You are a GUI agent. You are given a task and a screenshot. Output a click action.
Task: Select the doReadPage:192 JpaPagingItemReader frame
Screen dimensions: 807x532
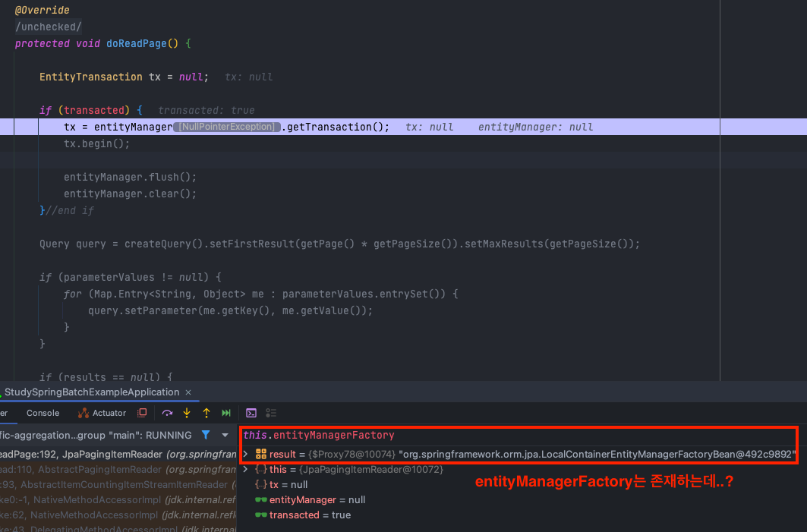coord(118,454)
